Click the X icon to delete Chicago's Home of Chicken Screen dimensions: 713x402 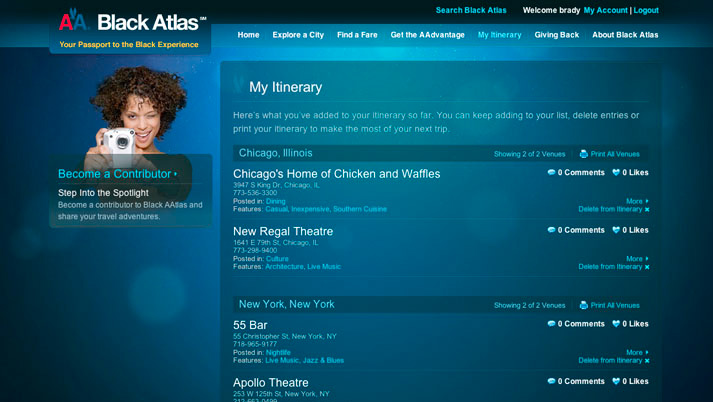647,210
